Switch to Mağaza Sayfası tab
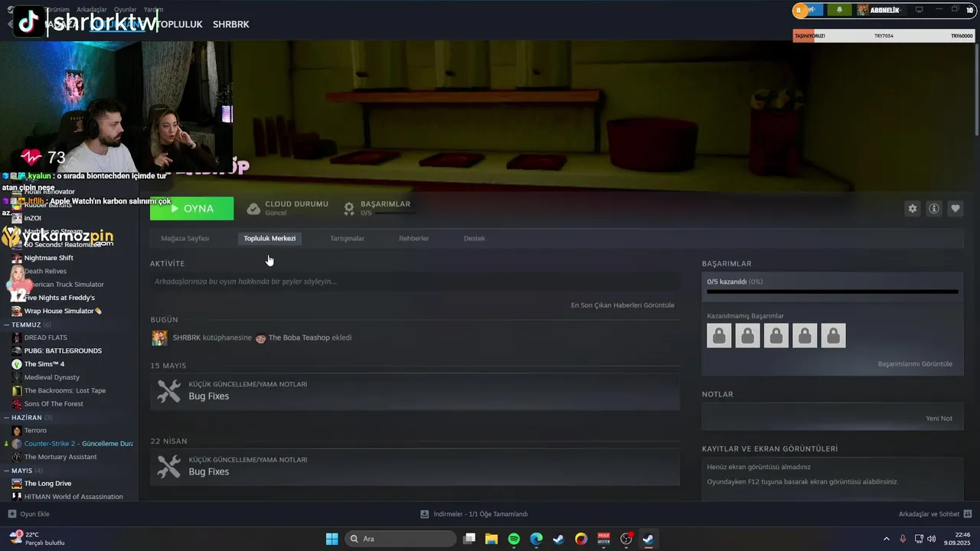Screen dimensions: 980x551 pyautogui.click(x=185, y=239)
